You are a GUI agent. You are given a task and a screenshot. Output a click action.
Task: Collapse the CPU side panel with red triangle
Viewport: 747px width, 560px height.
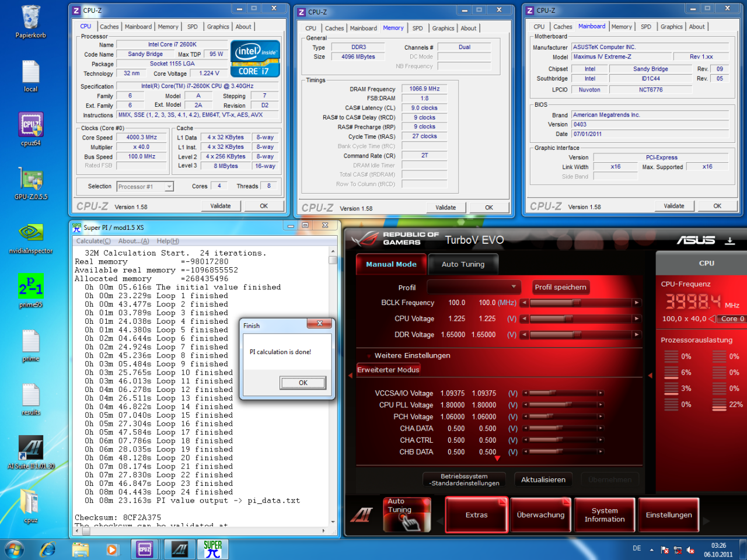(650, 375)
